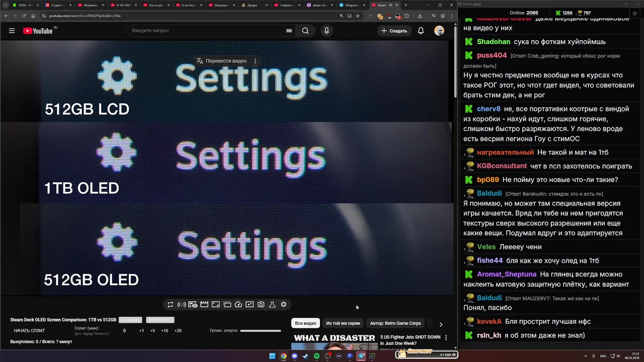
Task: Click the fullscreen frame icon in player toolbar
Action: click(x=215, y=305)
